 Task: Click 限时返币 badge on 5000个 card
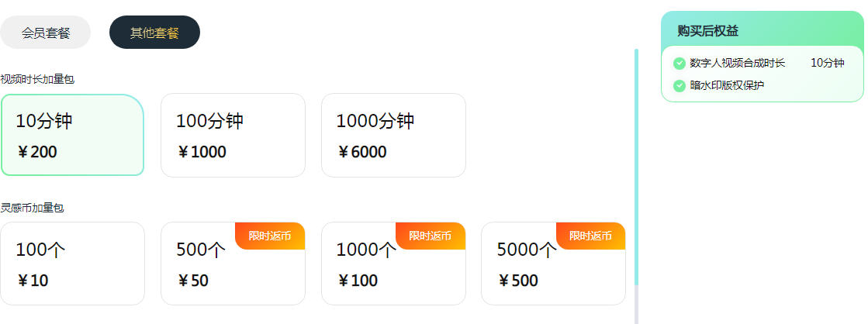pos(590,236)
